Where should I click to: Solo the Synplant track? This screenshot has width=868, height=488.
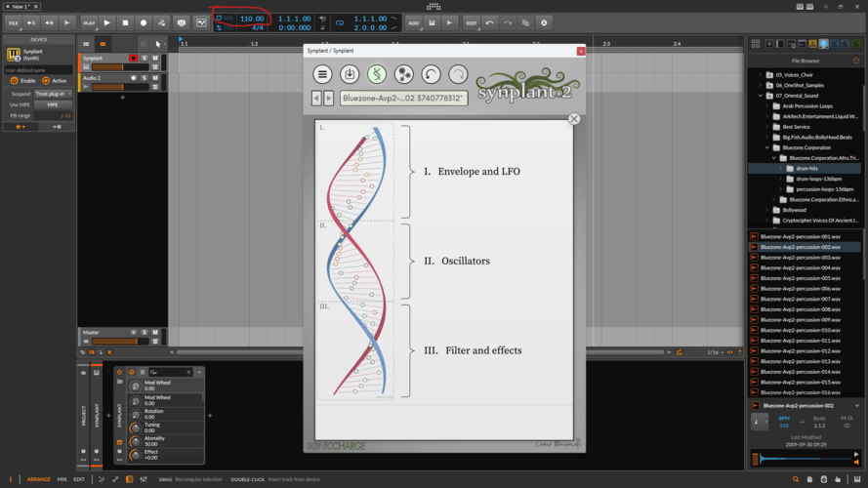click(145, 59)
